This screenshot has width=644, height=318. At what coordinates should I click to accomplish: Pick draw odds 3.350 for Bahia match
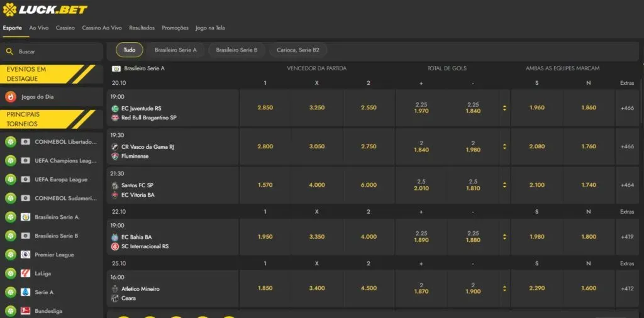pos(317,237)
